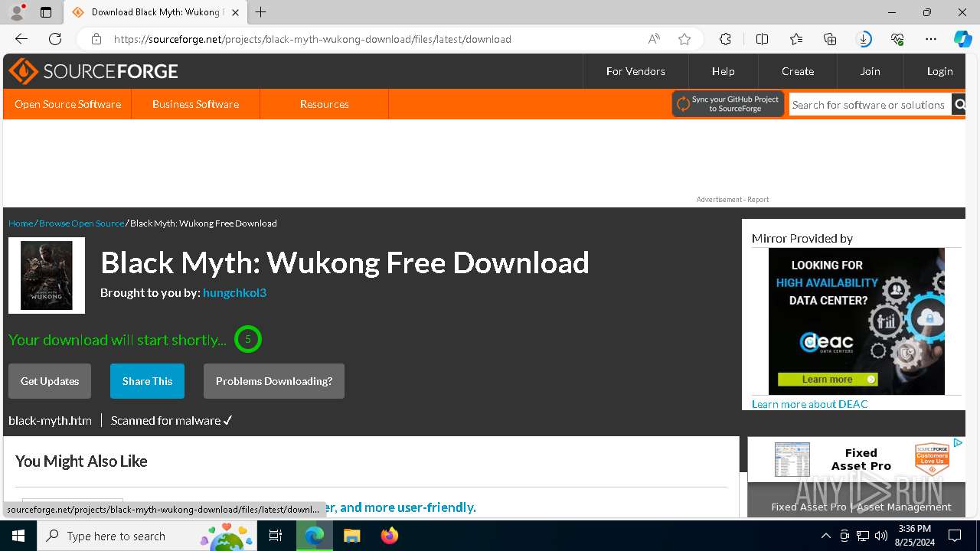Open network status in tray
This screenshot has height=551, width=980.
862,536
